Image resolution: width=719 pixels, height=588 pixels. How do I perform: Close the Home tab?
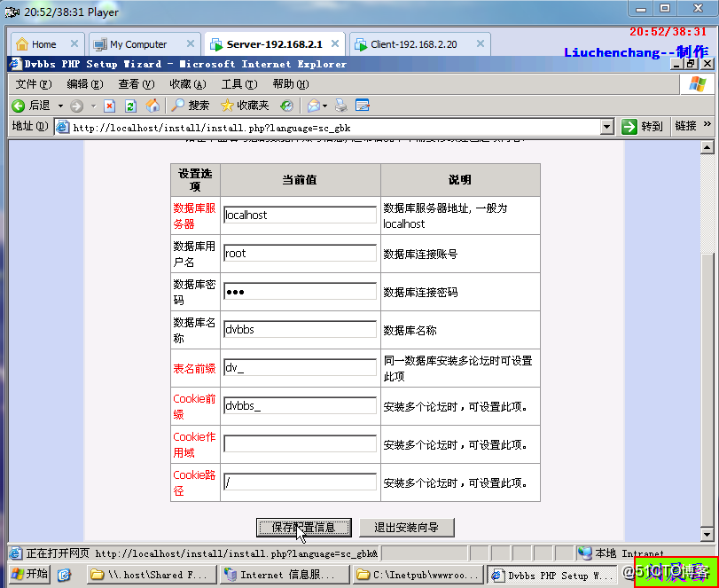pos(74,43)
